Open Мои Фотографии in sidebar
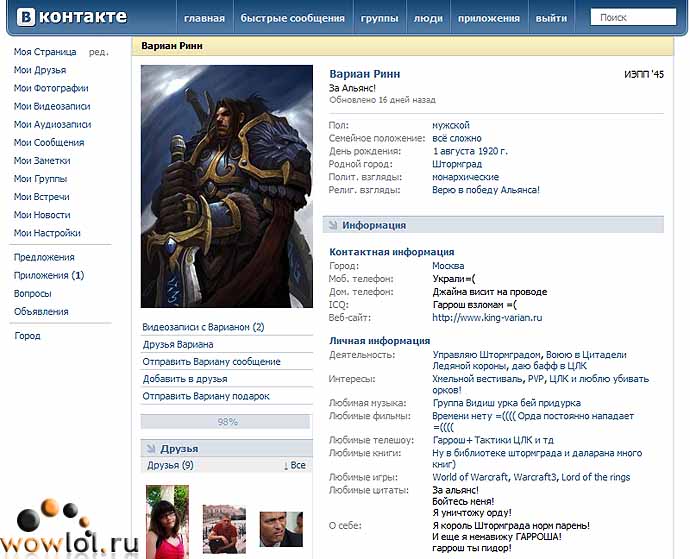Screen dimensions: 690x559 coord(51,88)
